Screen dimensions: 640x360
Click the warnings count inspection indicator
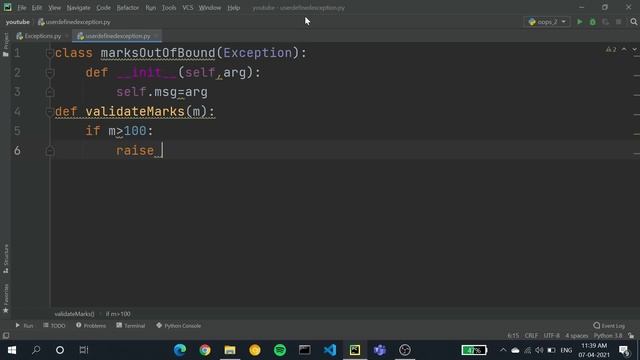[611, 49]
